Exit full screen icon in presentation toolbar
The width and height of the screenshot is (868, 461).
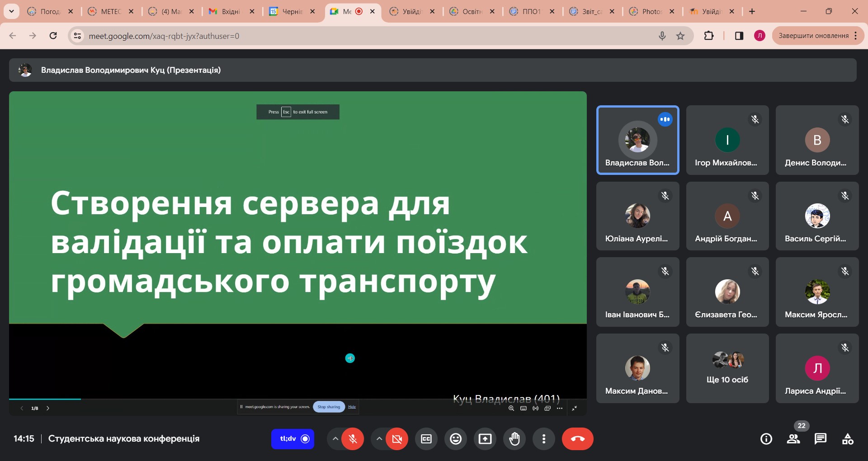(574, 408)
